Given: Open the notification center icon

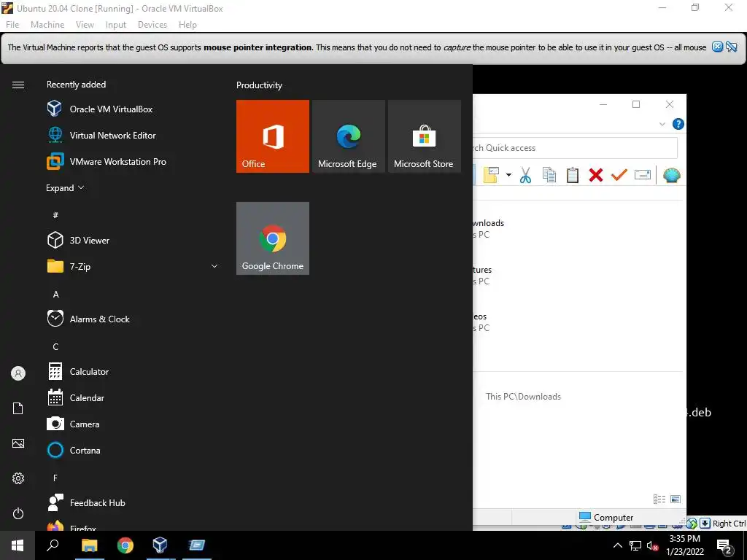Looking at the screenshot, I should pos(724,546).
